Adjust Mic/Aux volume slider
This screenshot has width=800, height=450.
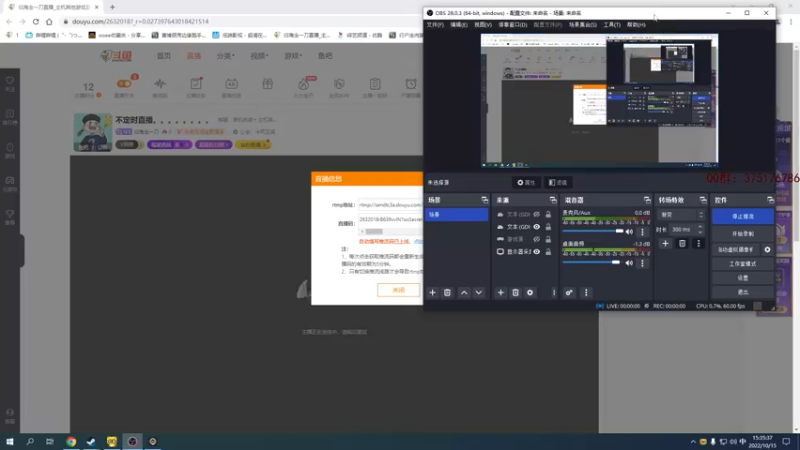click(x=593, y=231)
